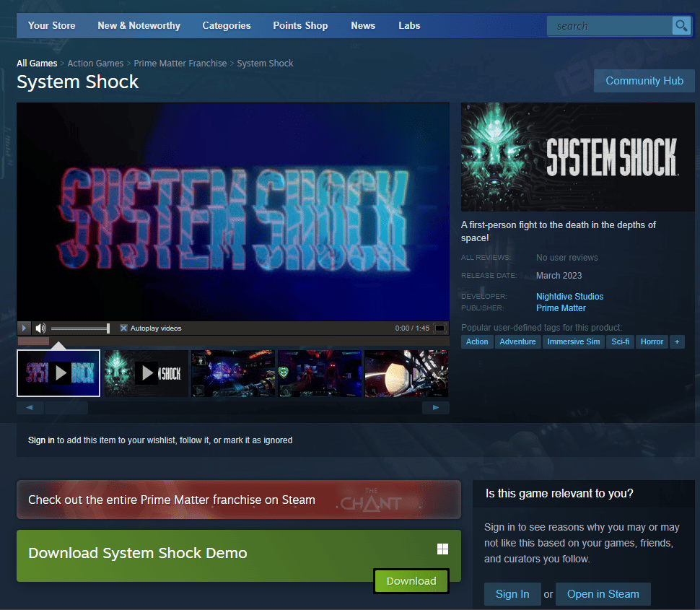
Task: Uncheck Autoplay videos checkbox
Action: click(x=123, y=328)
